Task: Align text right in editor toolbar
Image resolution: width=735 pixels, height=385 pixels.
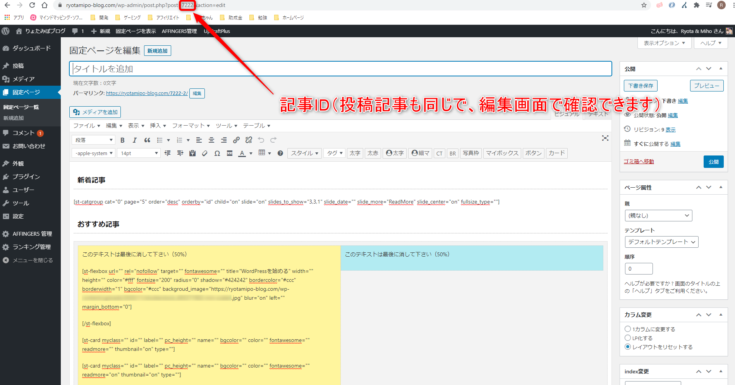Action: tap(224, 140)
